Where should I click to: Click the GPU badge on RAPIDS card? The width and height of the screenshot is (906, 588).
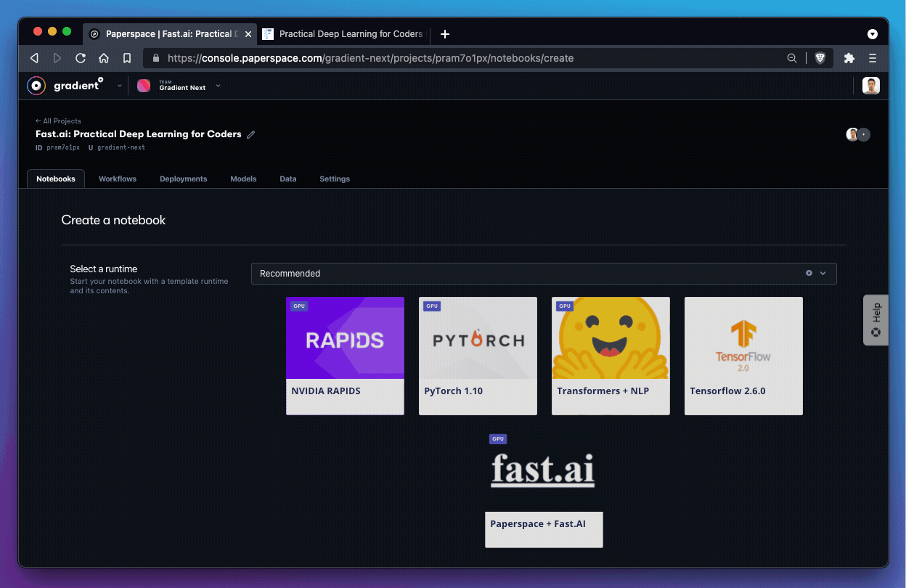click(x=299, y=306)
